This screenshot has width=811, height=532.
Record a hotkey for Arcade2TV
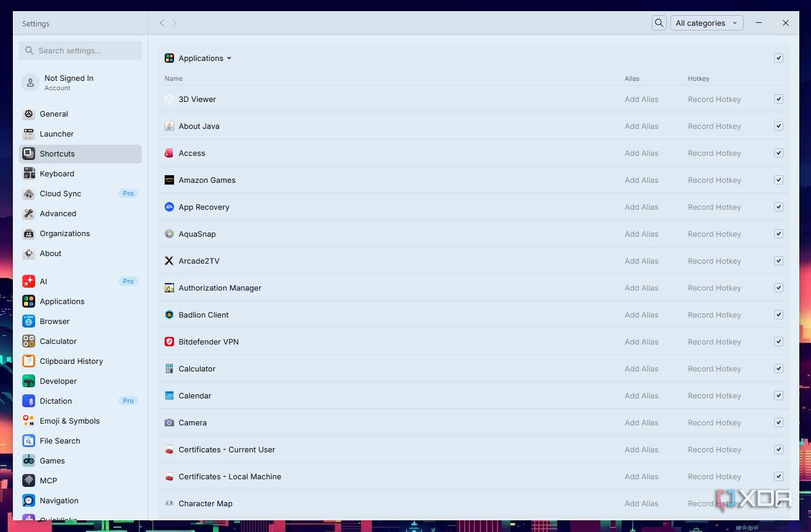point(714,261)
